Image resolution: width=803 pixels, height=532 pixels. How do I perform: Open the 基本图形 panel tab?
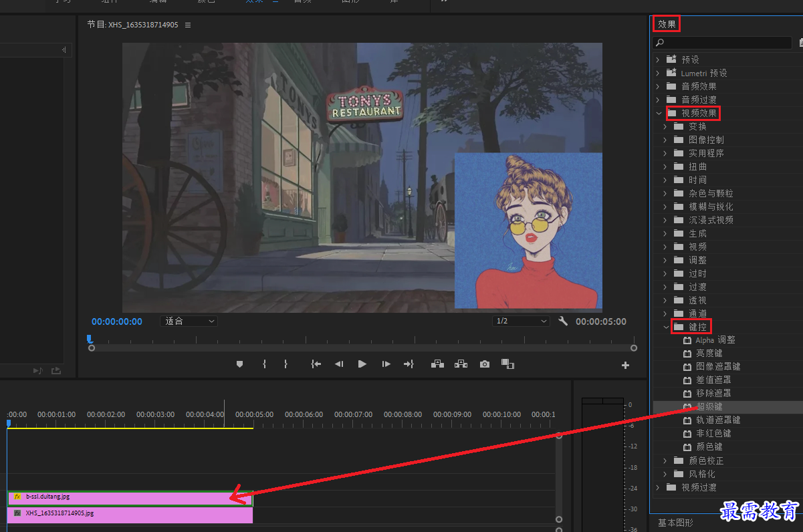pyautogui.click(x=675, y=523)
